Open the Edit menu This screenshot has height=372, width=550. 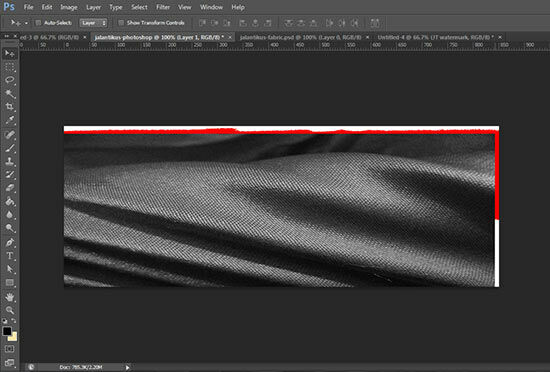tap(47, 7)
